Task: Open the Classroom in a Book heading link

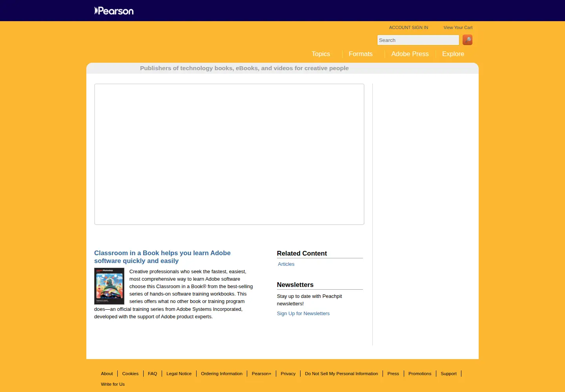Action: coord(162,257)
